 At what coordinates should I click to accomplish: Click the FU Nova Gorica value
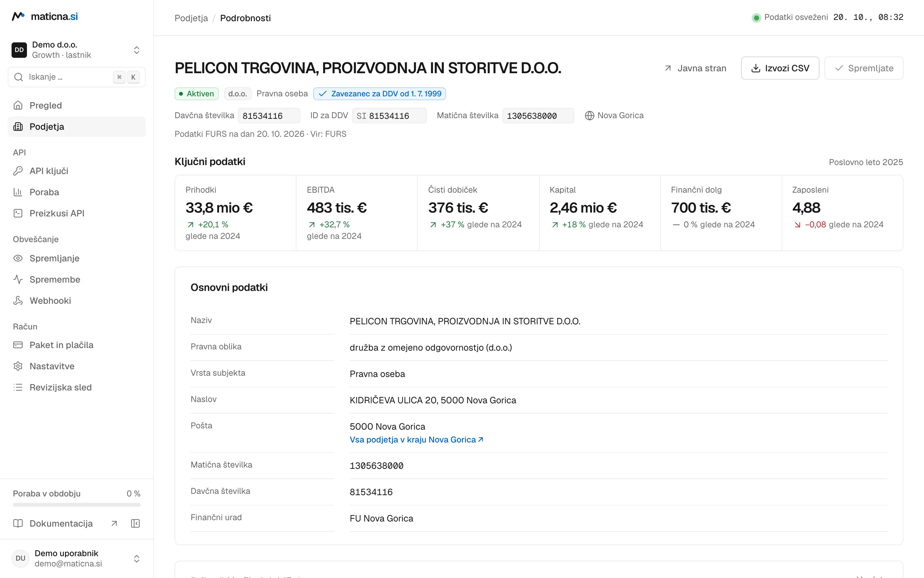(x=381, y=518)
